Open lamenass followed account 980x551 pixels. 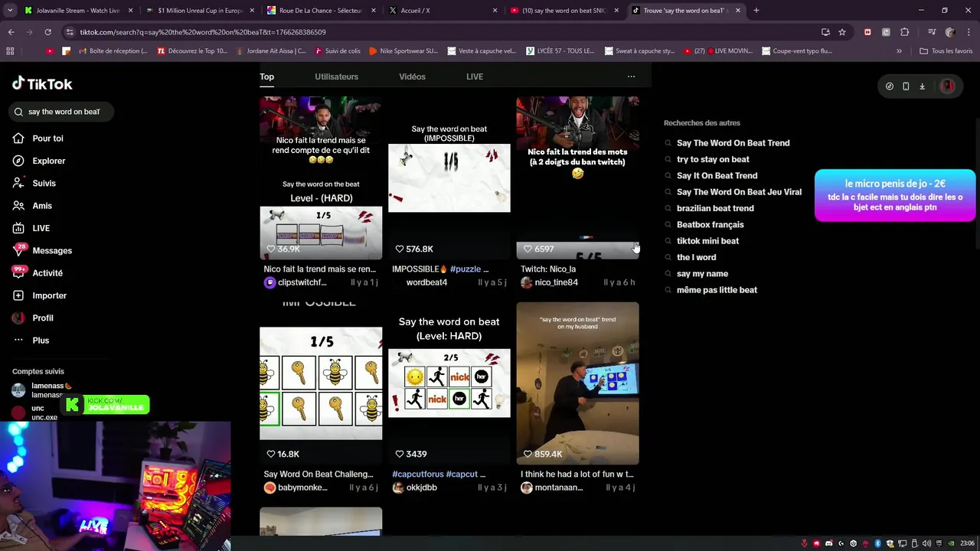pos(44,390)
